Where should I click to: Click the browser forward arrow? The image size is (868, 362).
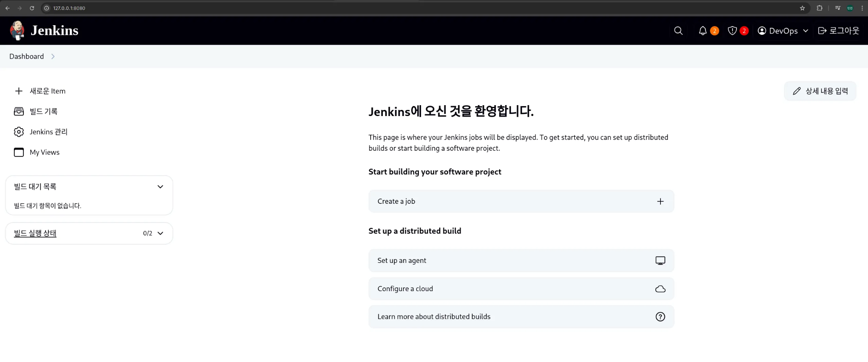[x=20, y=8]
